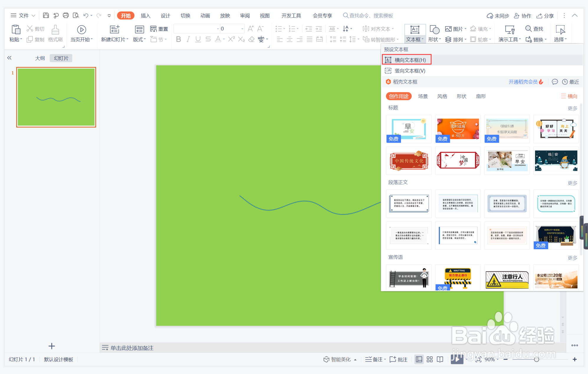The image size is (588, 374).
Task: Click the Layout (版式) icon
Action: click(x=139, y=29)
